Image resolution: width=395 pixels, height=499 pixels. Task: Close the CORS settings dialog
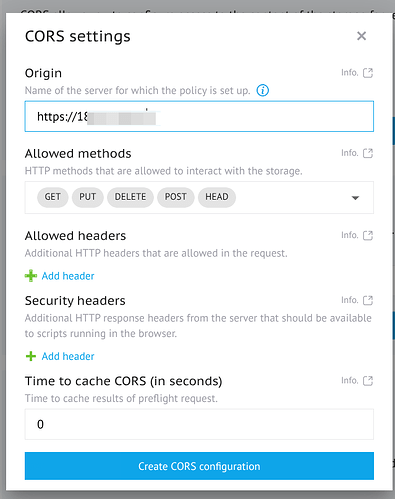click(x=361, y=36)
